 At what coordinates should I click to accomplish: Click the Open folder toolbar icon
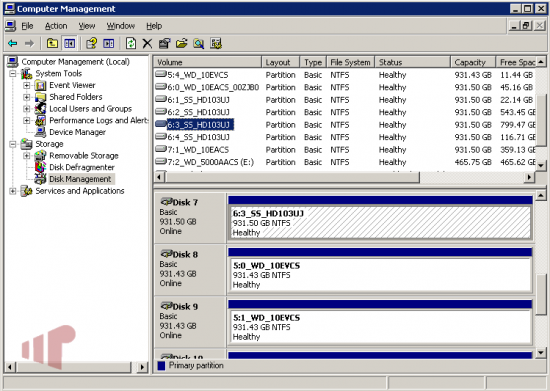point(181,43)
